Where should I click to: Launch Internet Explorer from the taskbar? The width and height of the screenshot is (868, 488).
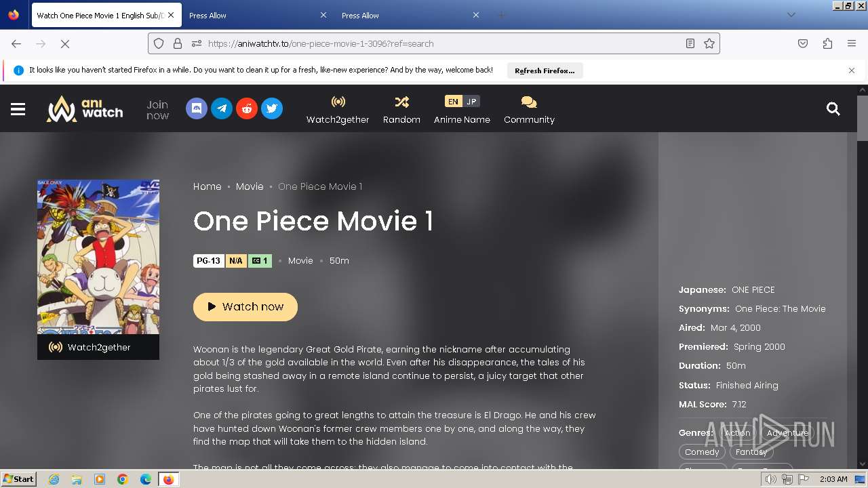54,479
